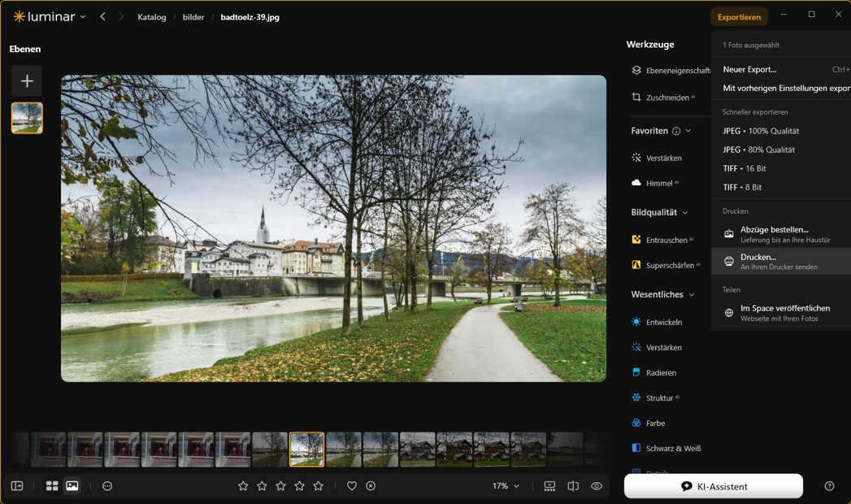
Task: Open the 17% zoom dropdown
Action: 506,486
